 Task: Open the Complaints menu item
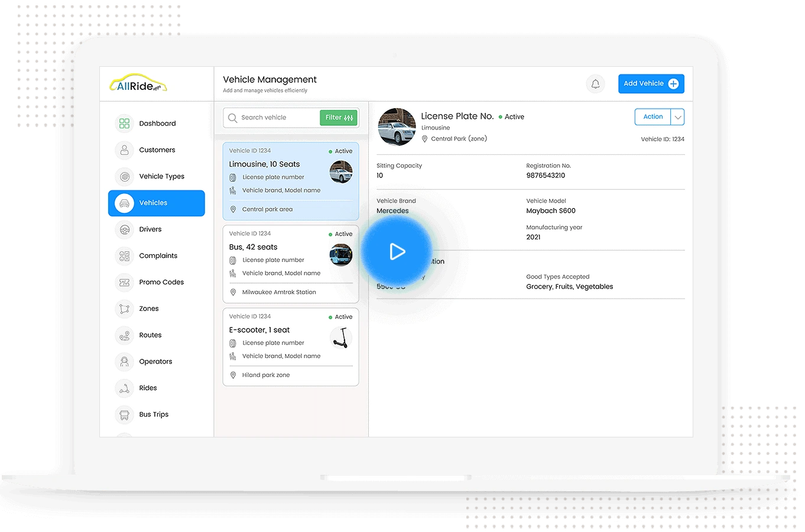pos(157,256)
